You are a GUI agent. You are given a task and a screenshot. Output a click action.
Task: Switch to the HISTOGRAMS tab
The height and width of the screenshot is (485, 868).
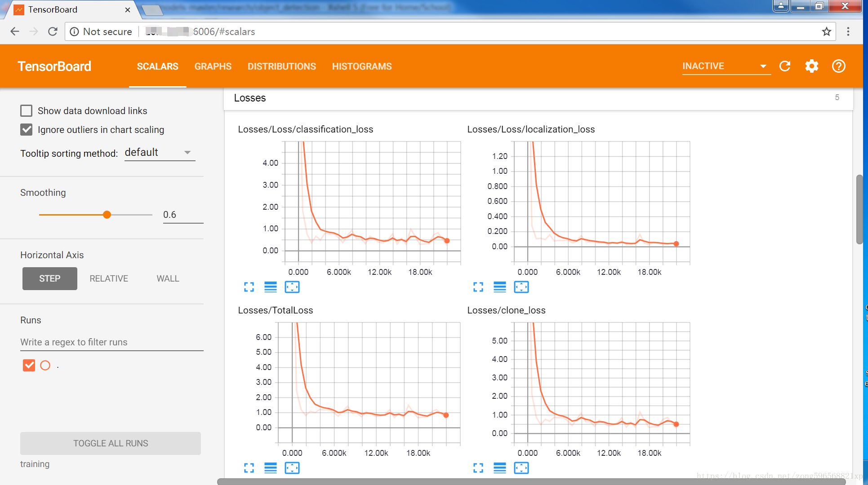(361, 66)
